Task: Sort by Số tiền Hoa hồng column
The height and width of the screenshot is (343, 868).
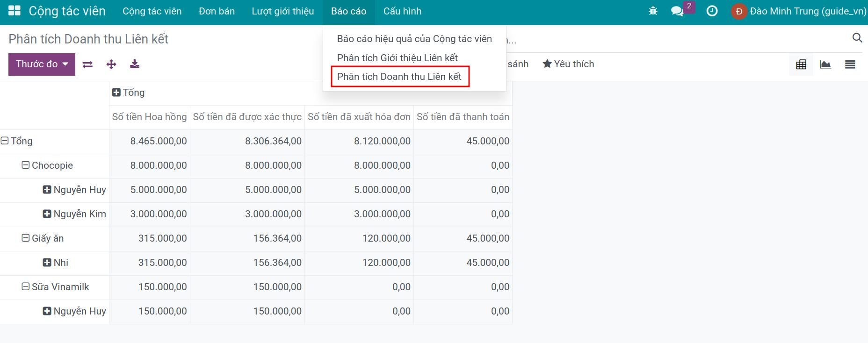Action: [150, 117]
